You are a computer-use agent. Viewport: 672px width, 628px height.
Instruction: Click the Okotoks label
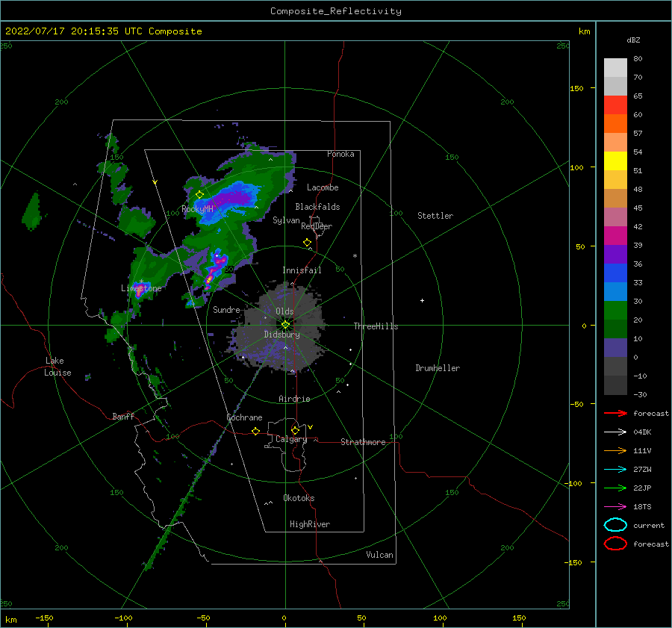tap(299, 498)
